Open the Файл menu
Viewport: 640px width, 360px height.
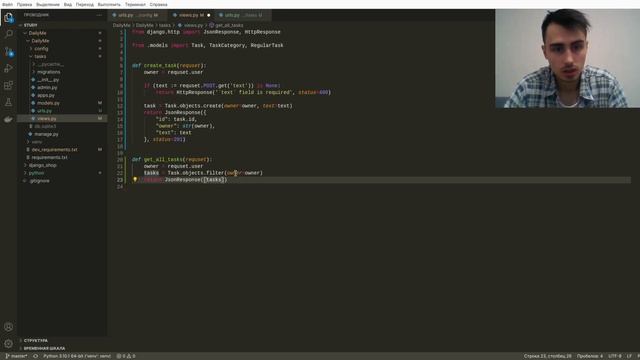pyautogui.click(x=7, y=4)
